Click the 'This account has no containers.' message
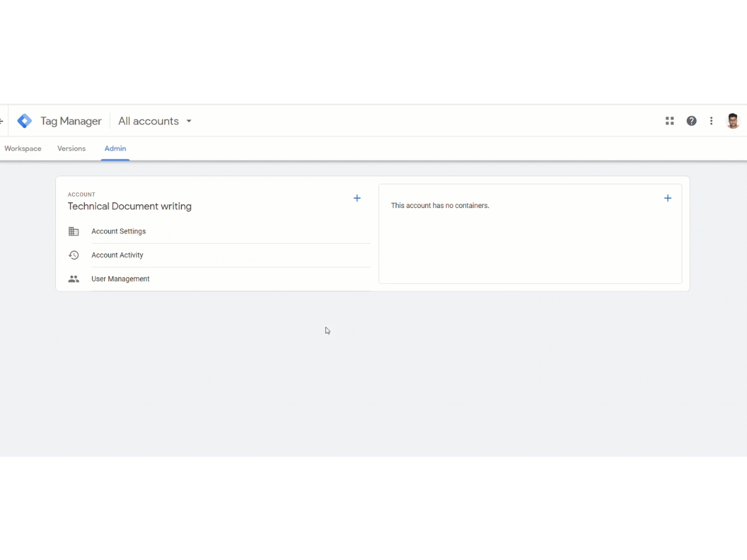The height and width of the screenshot is (560, 747). pyautogui.click(x=440, y=205)
